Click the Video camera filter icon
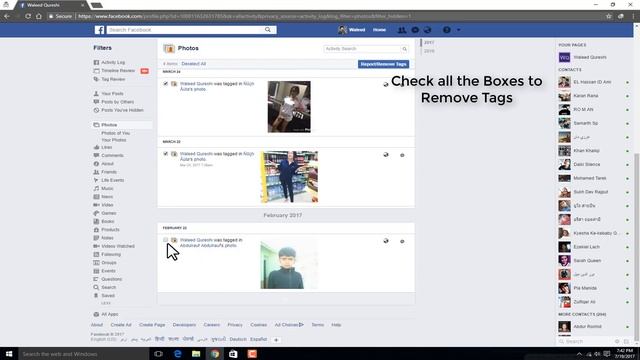The image size is (640, 360). pyautogui.click(x=96, y=205)
